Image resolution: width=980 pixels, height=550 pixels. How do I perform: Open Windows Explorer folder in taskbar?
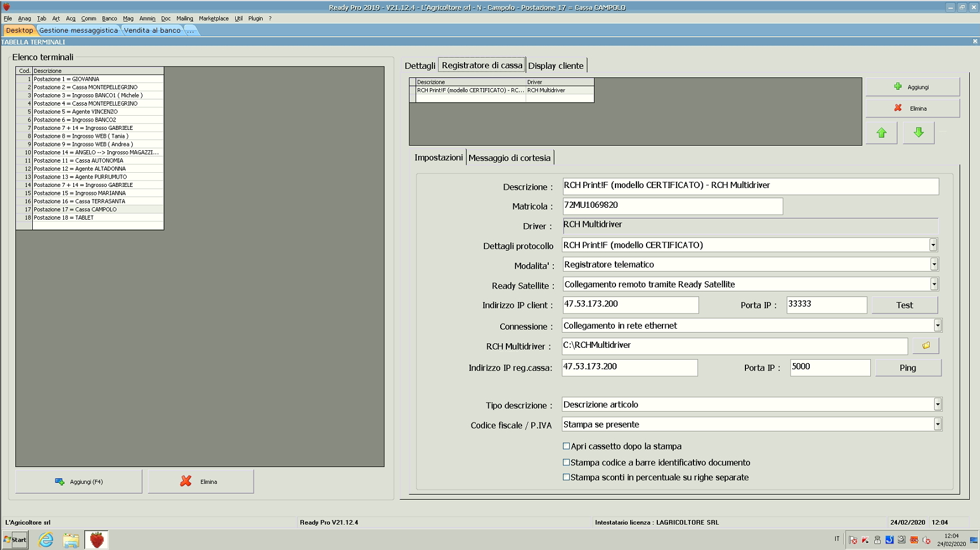71,540
